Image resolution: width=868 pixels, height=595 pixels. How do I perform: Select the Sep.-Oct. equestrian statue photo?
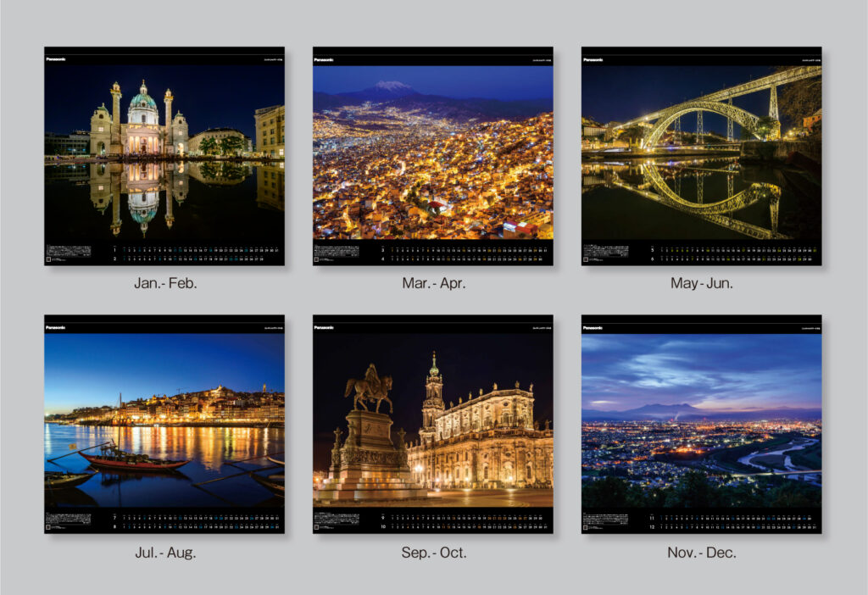[432, 421]
